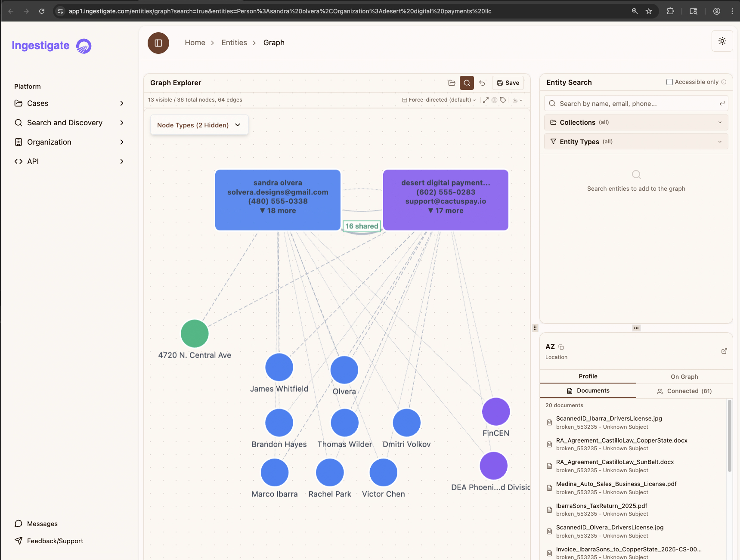Open Feedback/Support link

point(49,541)
